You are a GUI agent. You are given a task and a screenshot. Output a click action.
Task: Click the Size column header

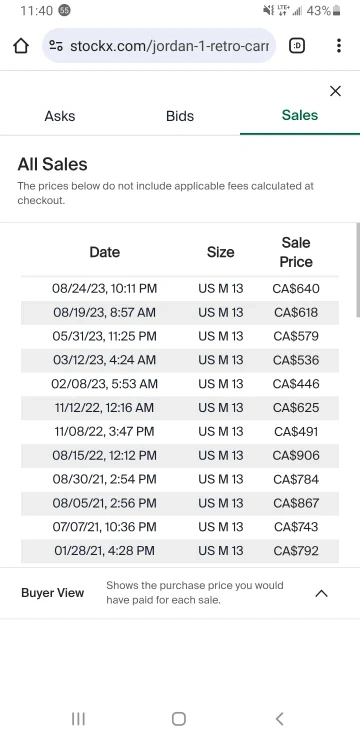coord(220,252)
